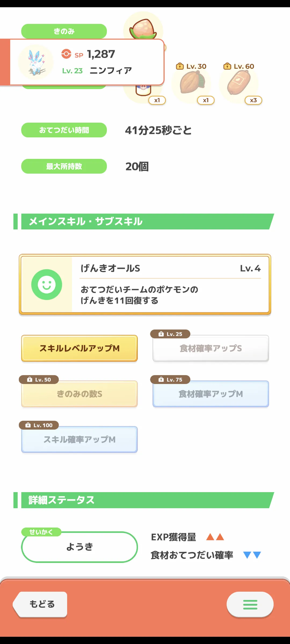Tap the green smiley main skill icon

point(47,284)
